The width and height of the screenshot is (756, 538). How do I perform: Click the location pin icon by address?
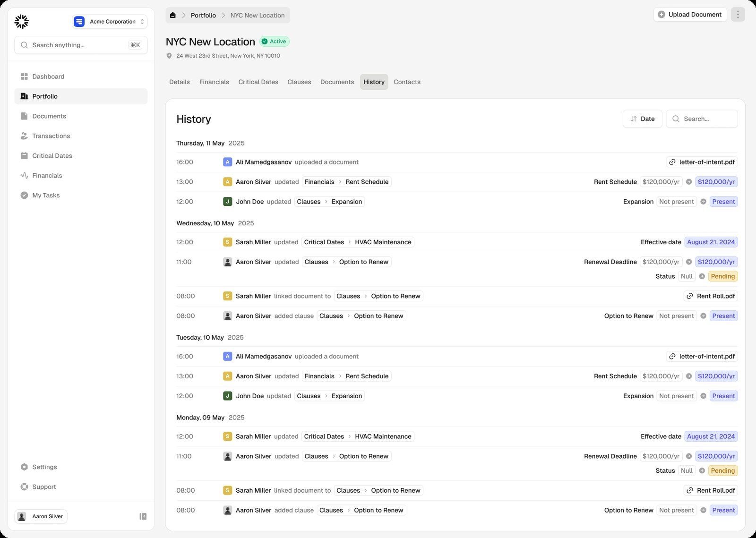[x=169, y=56]
